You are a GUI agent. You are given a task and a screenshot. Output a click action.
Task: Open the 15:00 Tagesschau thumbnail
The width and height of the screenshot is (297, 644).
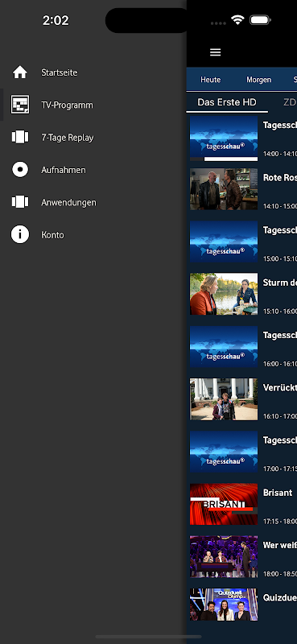(224, 242)
